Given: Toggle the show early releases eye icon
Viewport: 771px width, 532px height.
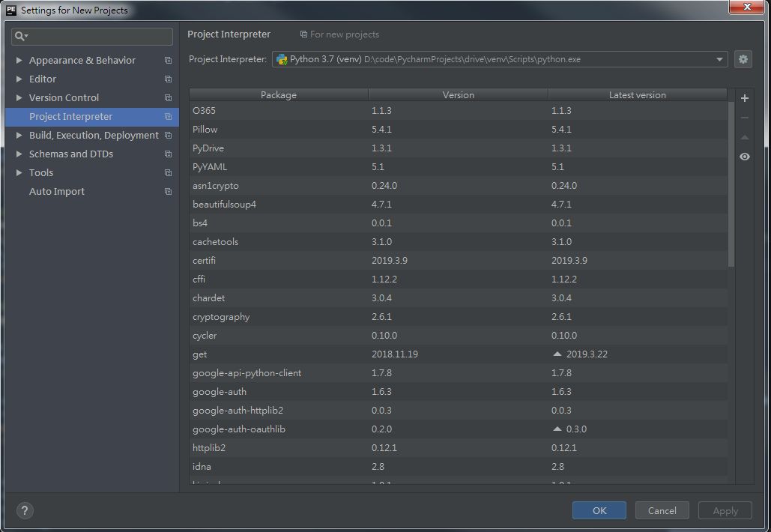Looking at the screenshot, I should 744,157.
